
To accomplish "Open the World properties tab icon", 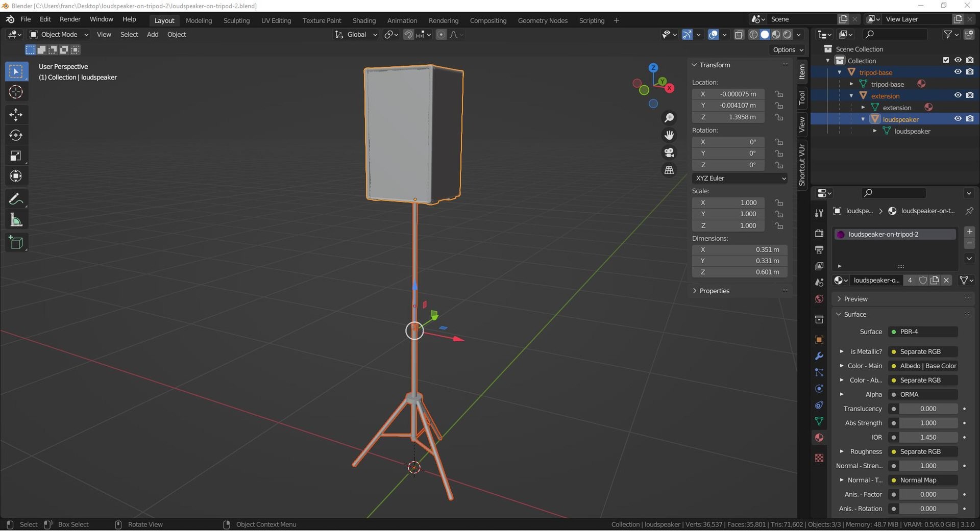I will [819, 299].
